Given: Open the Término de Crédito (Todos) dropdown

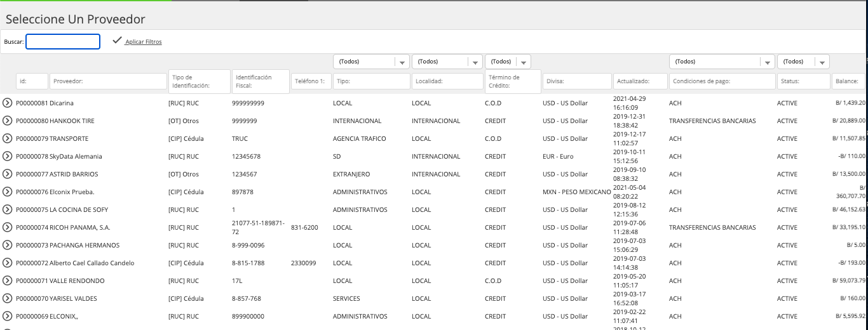Looking at the screenshot, I should pos(508,62).
